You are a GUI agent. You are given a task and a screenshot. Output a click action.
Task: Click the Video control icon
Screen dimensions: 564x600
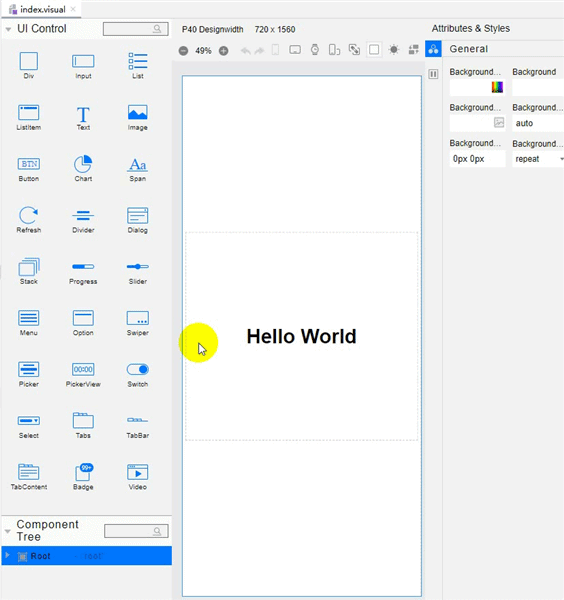pos(138,472)
